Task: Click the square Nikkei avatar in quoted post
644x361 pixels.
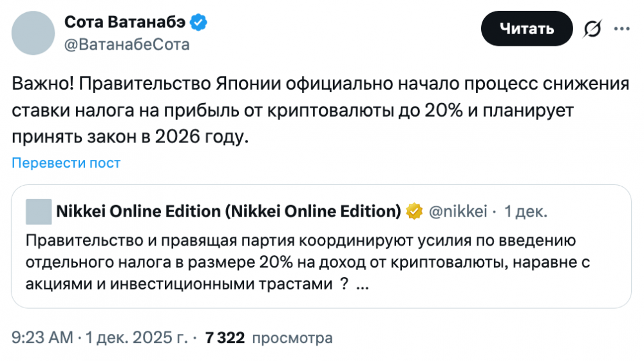Action: tap(38, 211)
